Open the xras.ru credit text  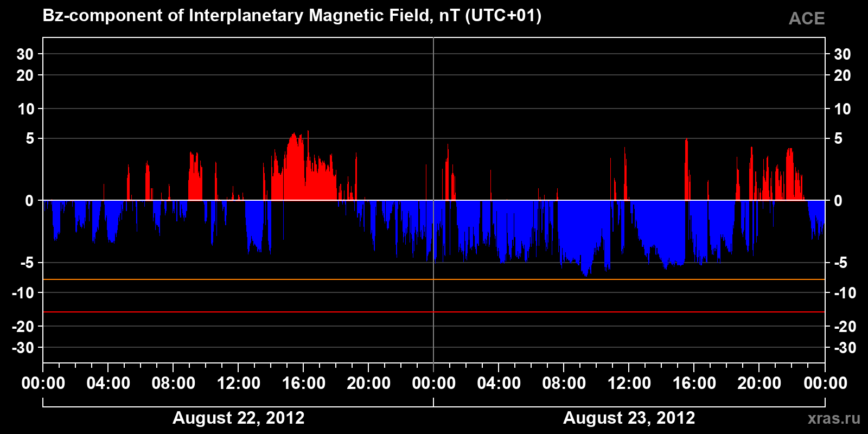point(834,418)
